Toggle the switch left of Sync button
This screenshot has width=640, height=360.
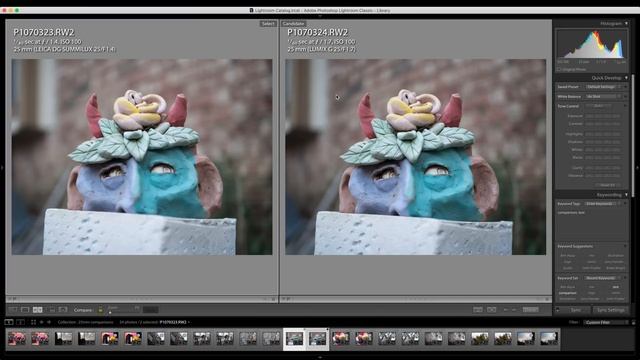(x=558, y=310)
